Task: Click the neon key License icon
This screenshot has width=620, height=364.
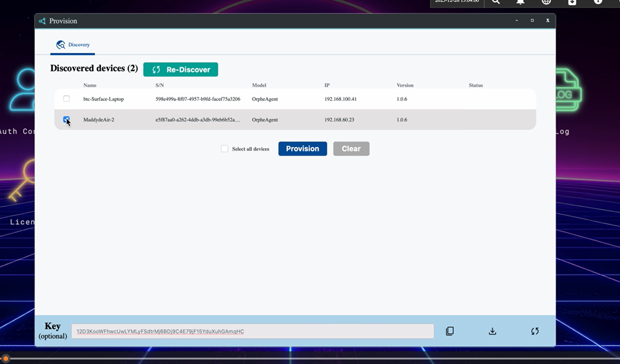Action: click(x=23, y=181)
